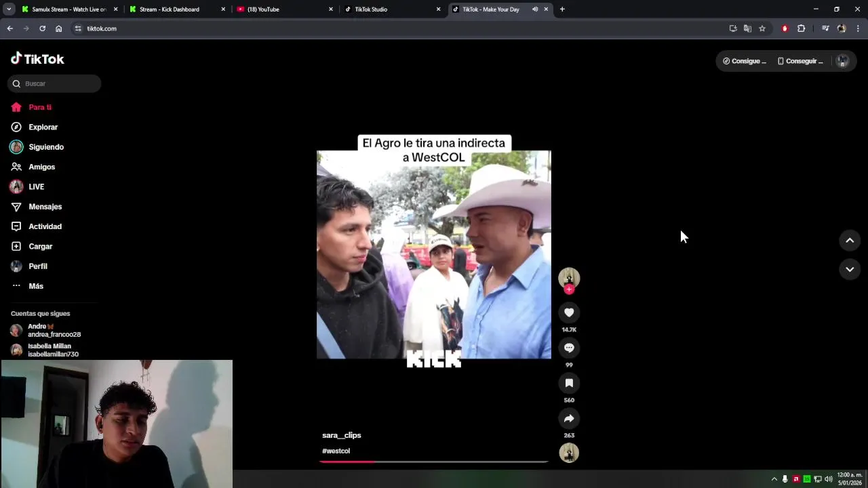Click the video player to pause

point(434,254)
